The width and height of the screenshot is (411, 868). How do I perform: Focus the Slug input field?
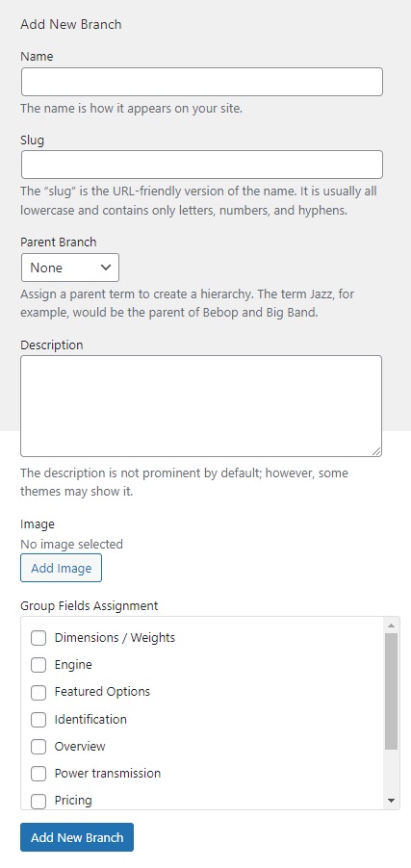pyautogui.click(x=201, y=165)
